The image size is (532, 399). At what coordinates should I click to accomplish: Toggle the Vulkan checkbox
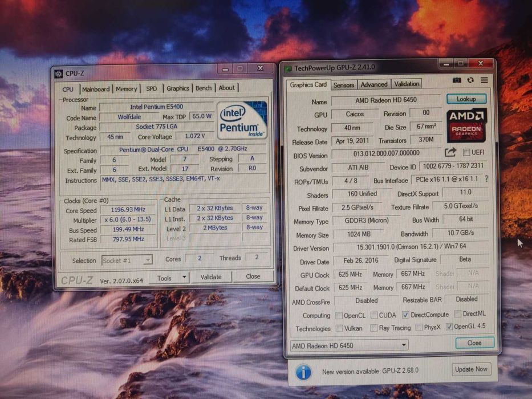339,328
